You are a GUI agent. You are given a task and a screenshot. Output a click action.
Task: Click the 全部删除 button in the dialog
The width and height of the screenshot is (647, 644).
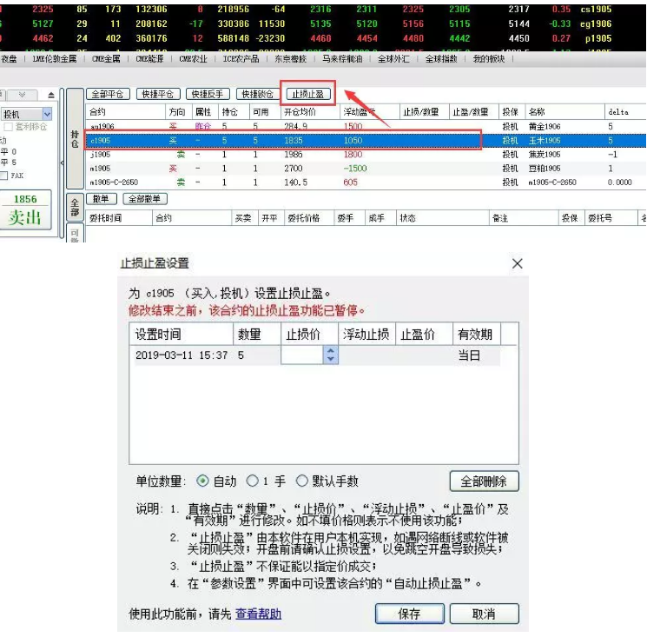[484, 481]
